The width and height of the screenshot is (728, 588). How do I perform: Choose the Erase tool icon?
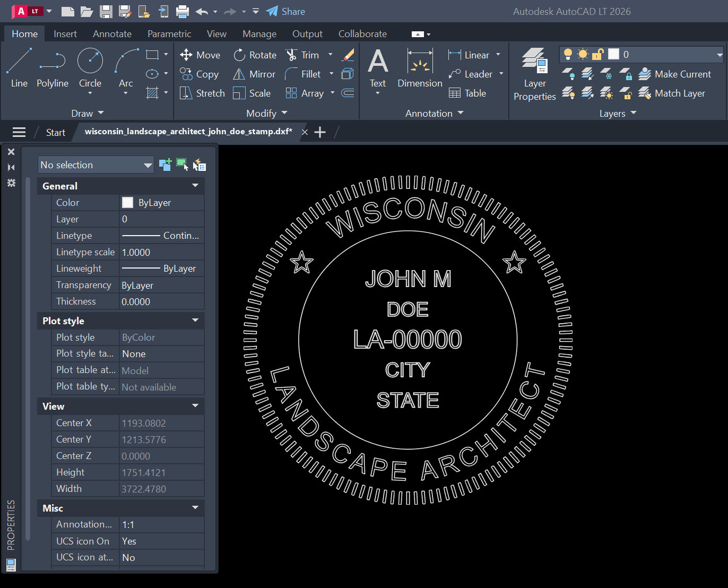tap(348, 55)
